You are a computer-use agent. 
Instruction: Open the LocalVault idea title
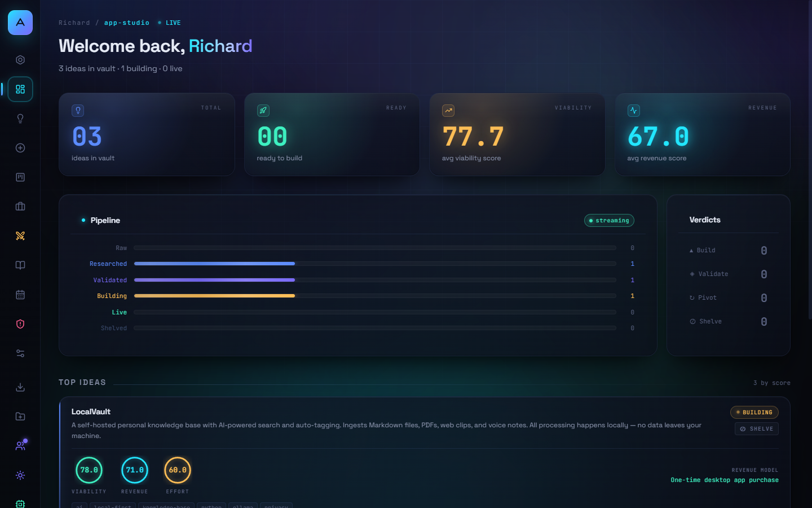click(x=91, y=412)
